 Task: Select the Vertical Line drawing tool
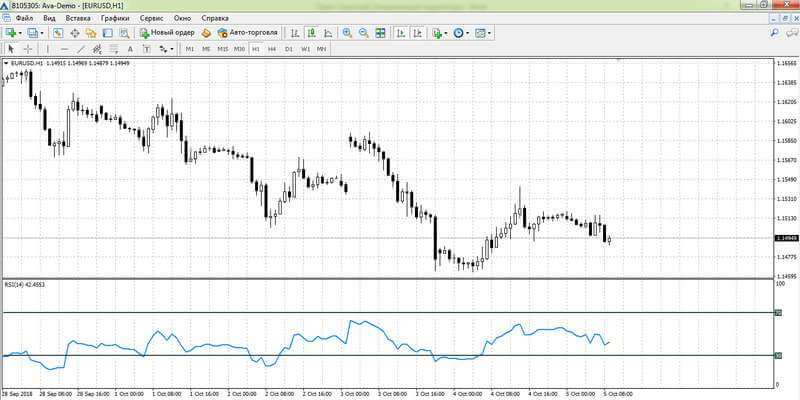47,49
